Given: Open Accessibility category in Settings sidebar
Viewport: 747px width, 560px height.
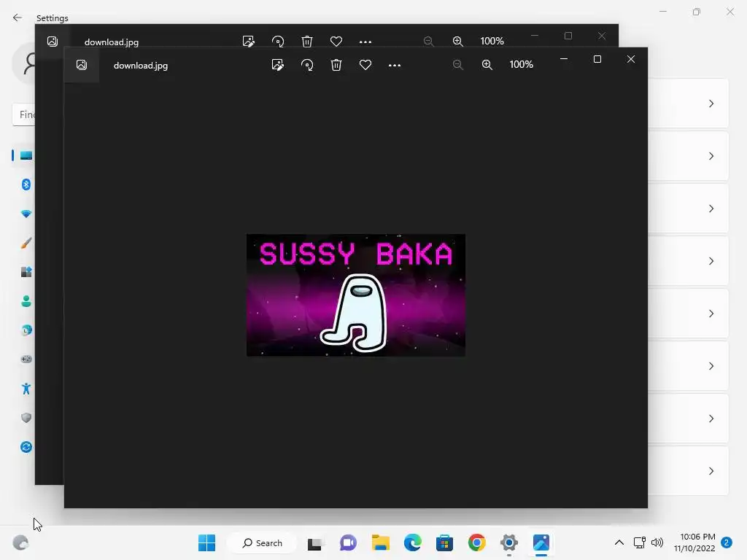Looking at the screenshot, I should coord(26,389).
